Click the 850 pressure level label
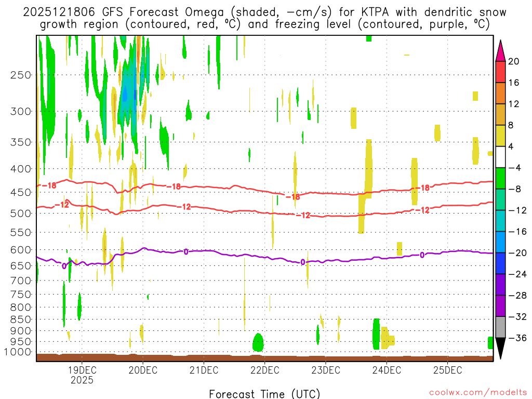 click(x=21, y=320)
